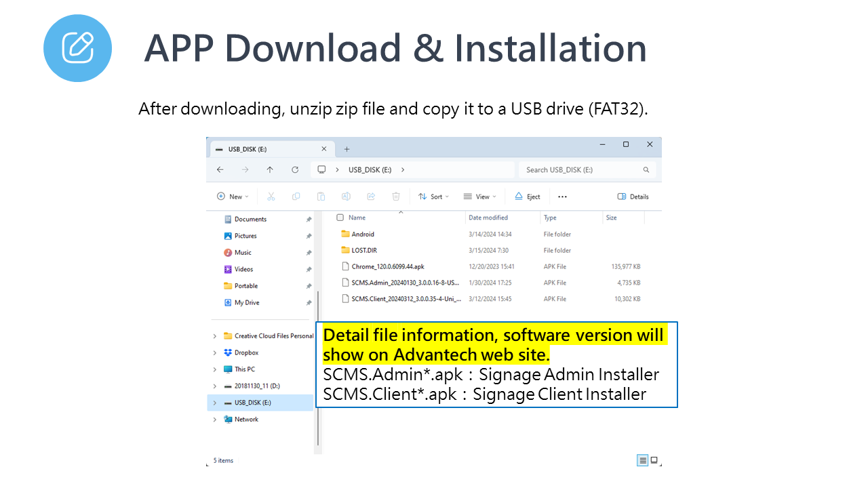
Task: Open the View dropdown menu
Action: point(479,197)
